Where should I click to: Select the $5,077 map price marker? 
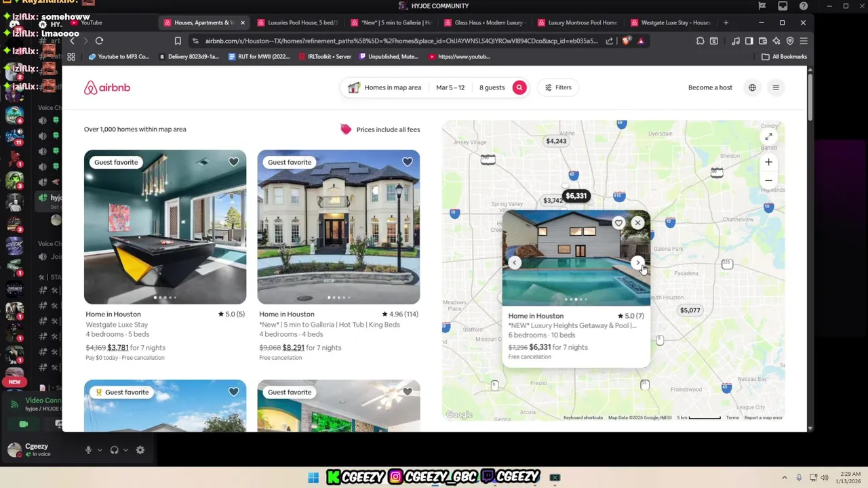(690, 310)
